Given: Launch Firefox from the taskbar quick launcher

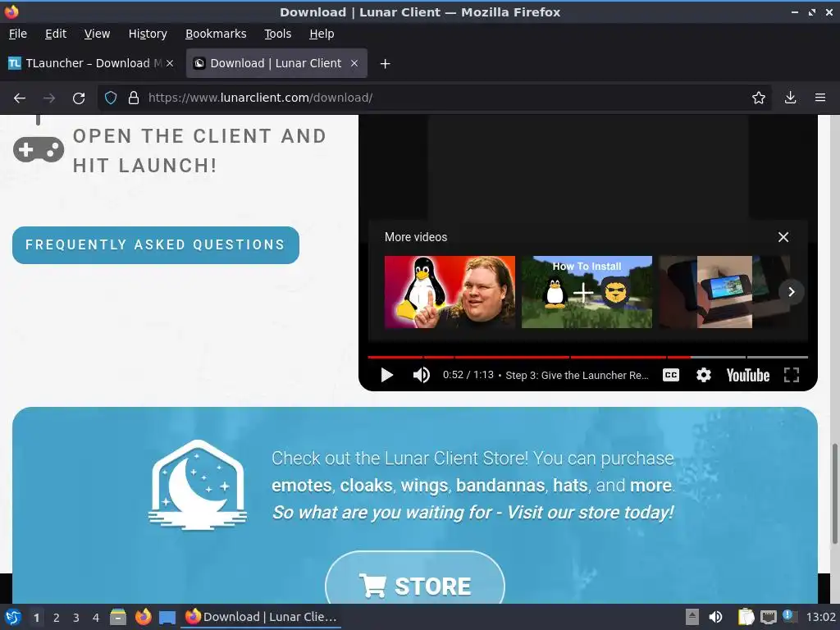Looking at the screenshot, I should pyautogui.click(x=143, y=617).
